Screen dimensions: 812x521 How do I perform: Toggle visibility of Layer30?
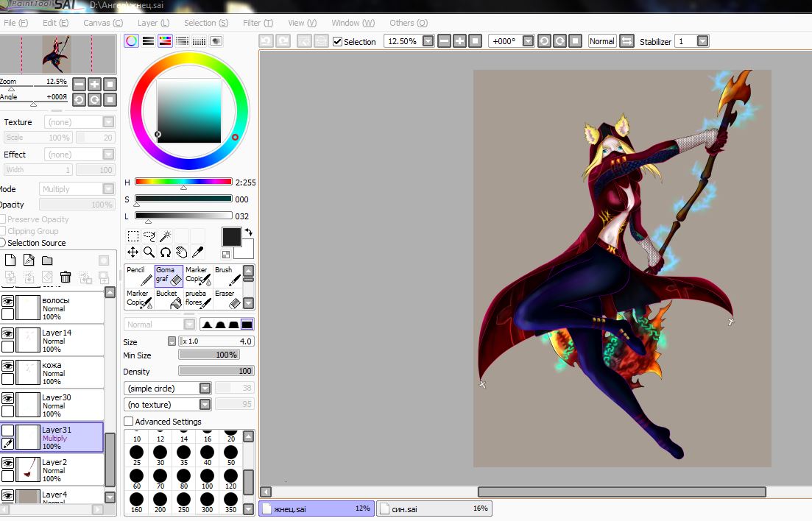click(7, 398)
